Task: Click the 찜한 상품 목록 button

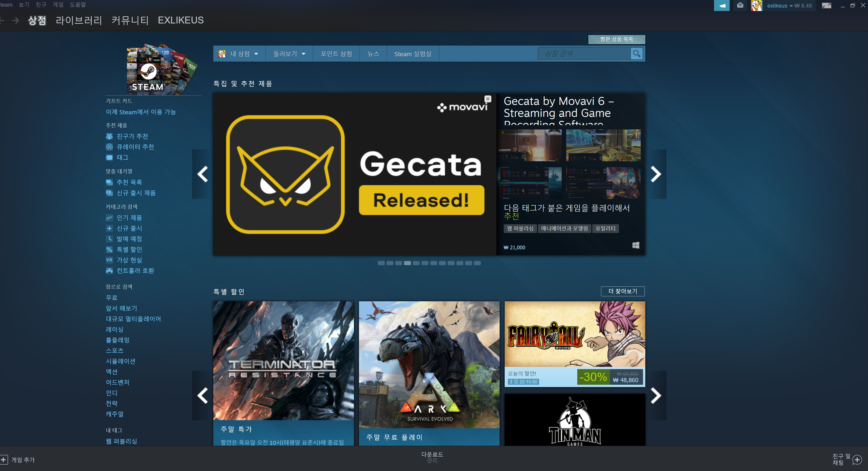Action: click(x=616, y=39)
